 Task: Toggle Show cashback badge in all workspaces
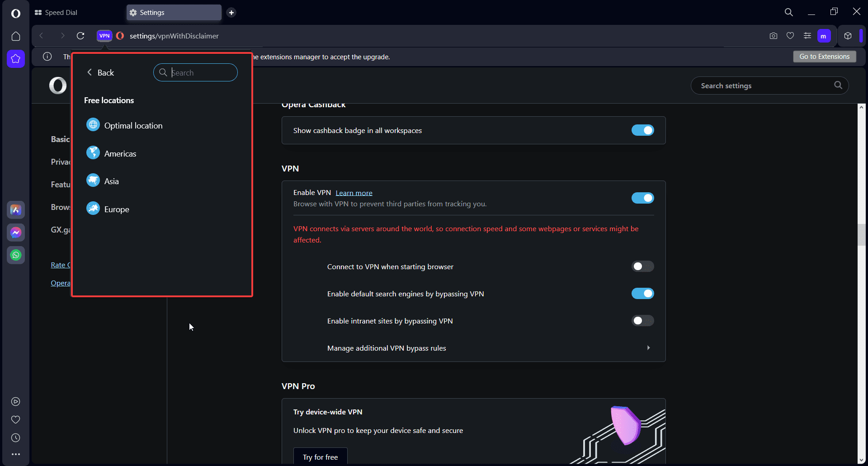point(642,130)
